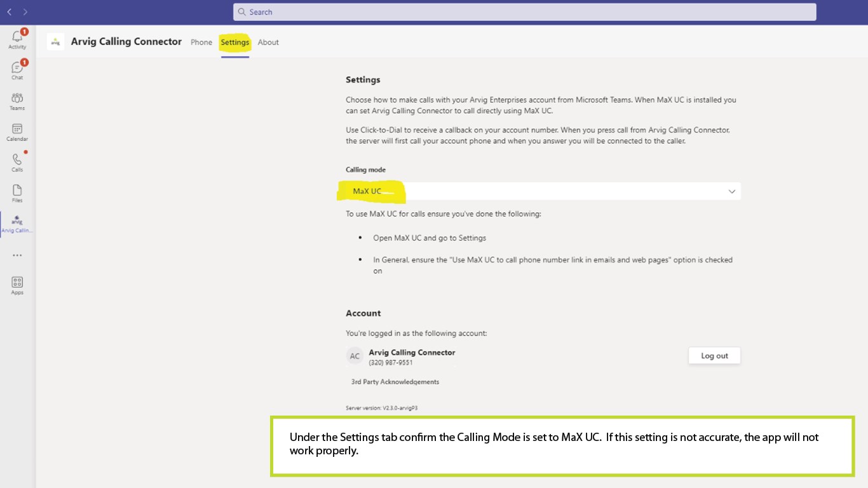Click the Calling mode label
Image resolution: width=868 pixels, height=488 pixels.
pos(366,170)
